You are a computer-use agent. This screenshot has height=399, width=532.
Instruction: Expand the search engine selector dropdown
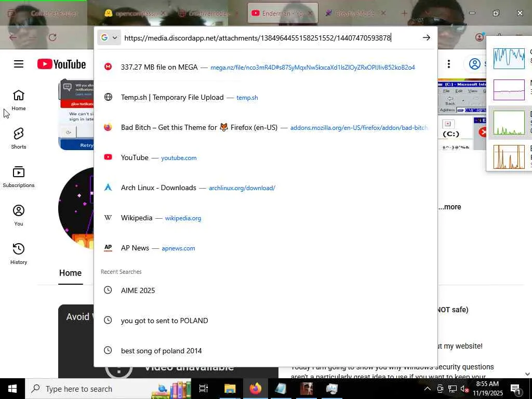point(109,37)
